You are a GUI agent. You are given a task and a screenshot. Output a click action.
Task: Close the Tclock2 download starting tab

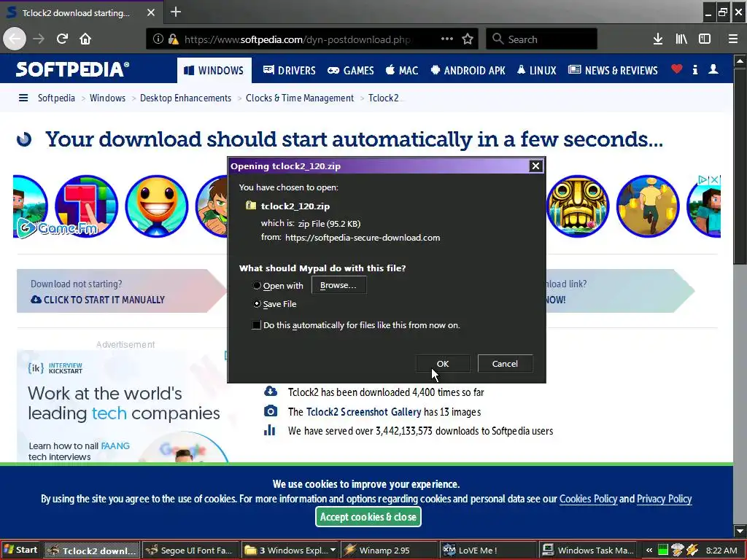[x=151, y=13]
